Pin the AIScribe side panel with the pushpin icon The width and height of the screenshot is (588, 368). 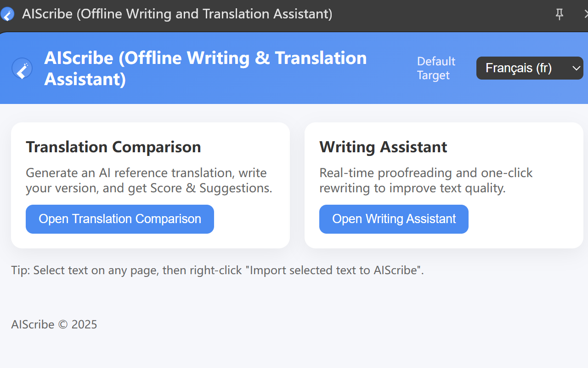click(559, 14)
